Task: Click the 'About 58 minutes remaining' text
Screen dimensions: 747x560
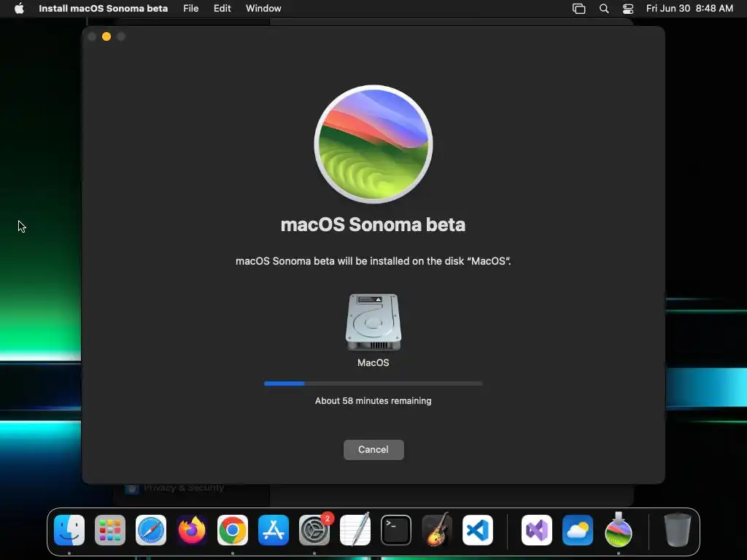Action: (373, 401)
